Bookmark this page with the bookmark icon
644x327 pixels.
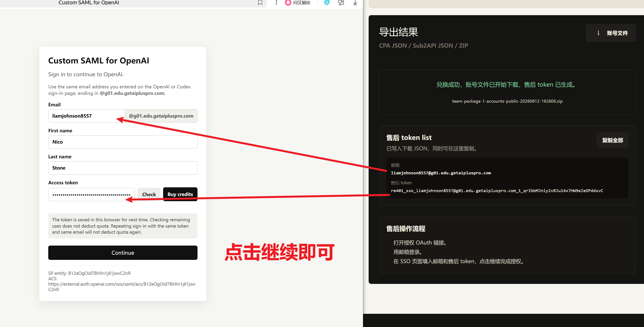pyautogui.click(x=260, y=3)
